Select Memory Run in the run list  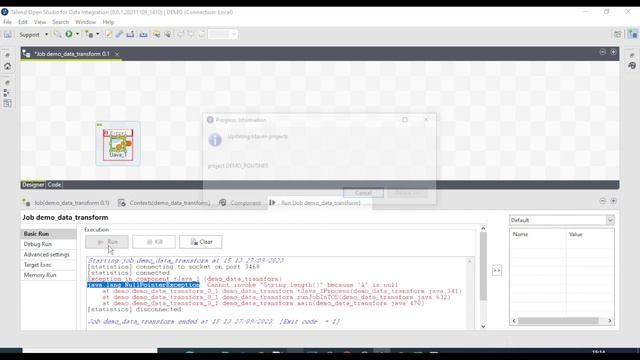click(x=49, y=276)
